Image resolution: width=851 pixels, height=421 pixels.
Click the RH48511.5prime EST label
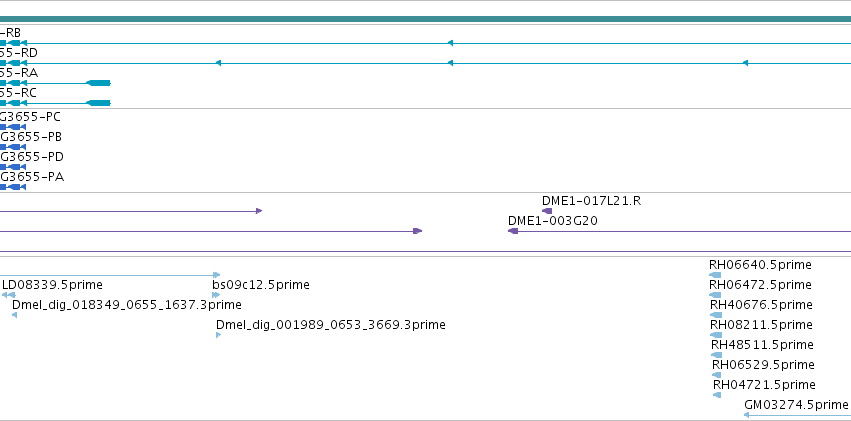pyautogui.click(x=762, y=345)
